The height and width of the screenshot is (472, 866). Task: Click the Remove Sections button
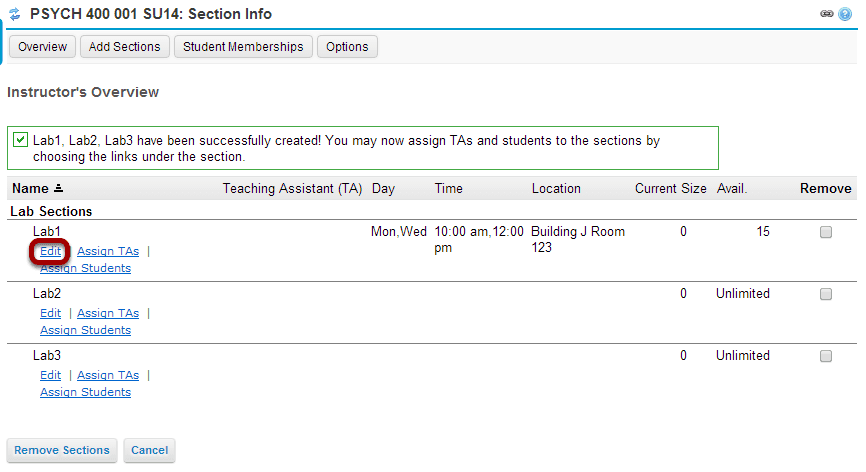[x=62, y=450]
